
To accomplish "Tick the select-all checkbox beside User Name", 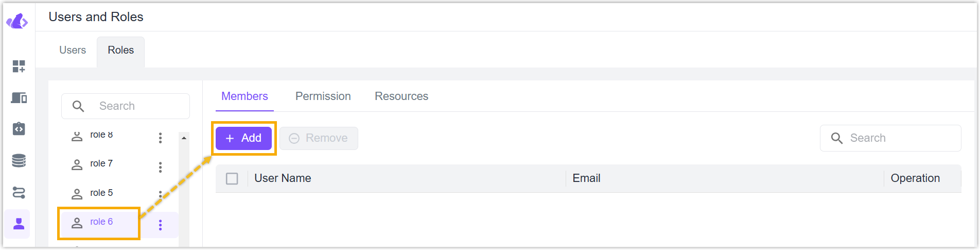I will [232, 179].
